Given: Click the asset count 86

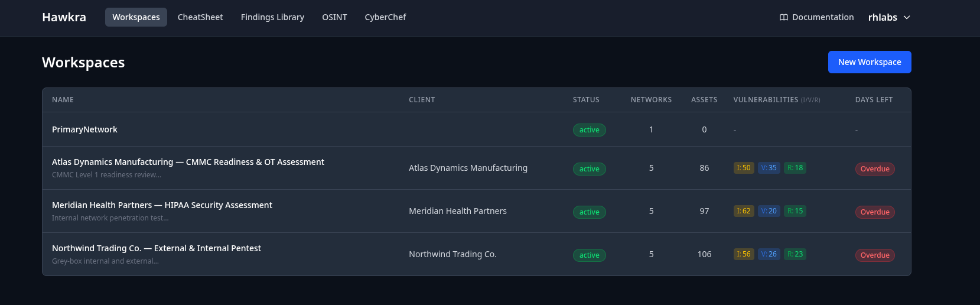Looking at the screenshot, I should pos(704,168).
